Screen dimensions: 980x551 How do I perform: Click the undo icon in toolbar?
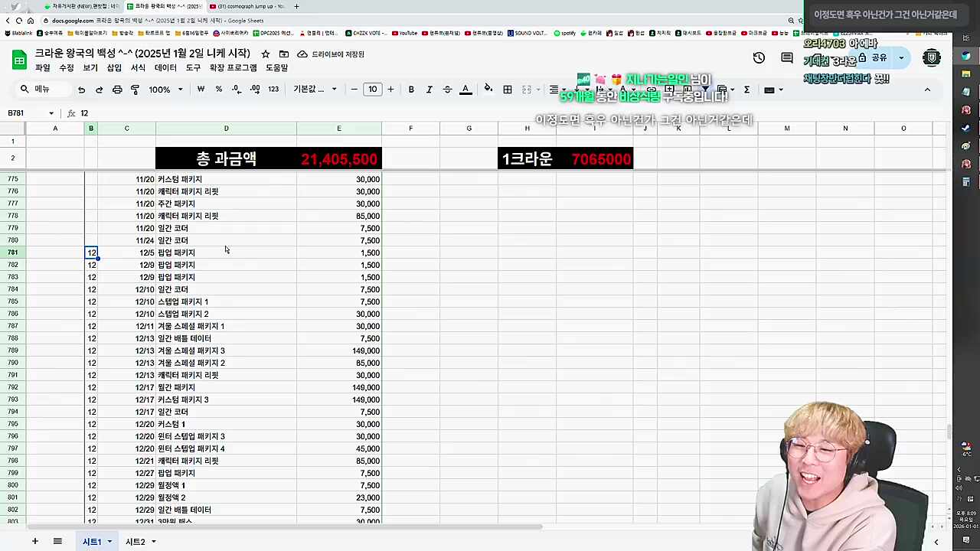pos(81,90)
